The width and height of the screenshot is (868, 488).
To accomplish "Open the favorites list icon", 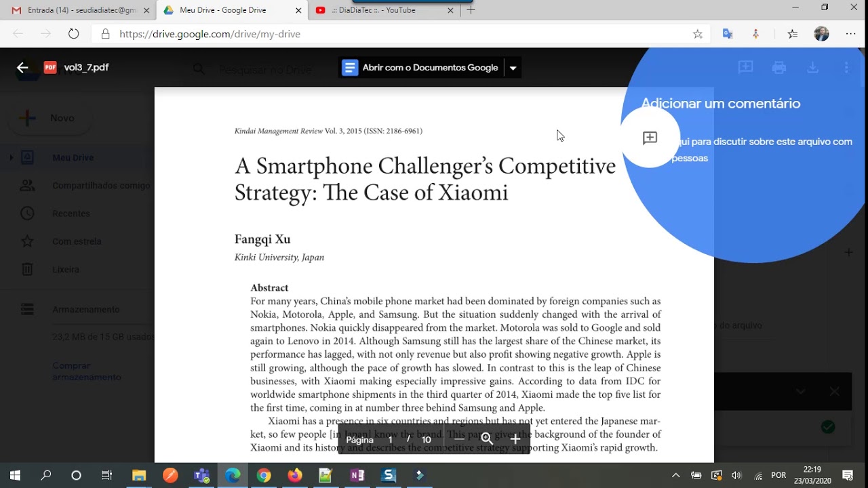I will click(792, 34).
